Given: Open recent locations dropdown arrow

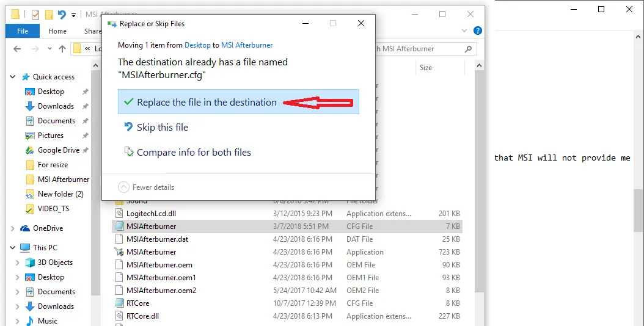Looking at the screenshot, I should tap(49, 49).
